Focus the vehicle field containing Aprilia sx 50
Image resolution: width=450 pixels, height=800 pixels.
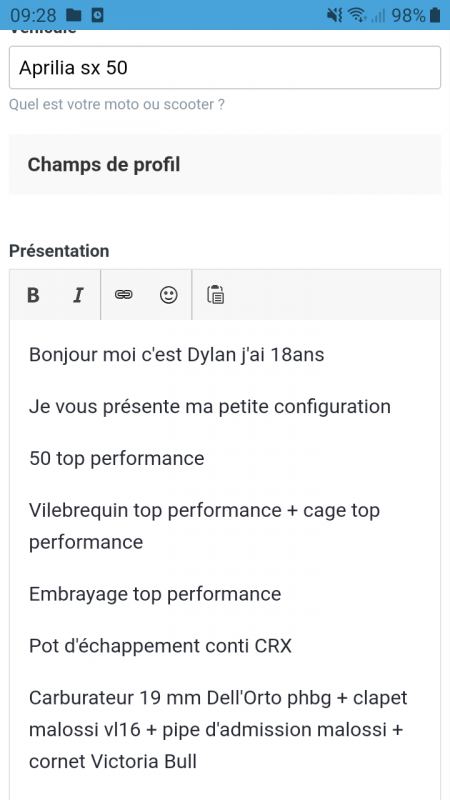coord(225,67)
